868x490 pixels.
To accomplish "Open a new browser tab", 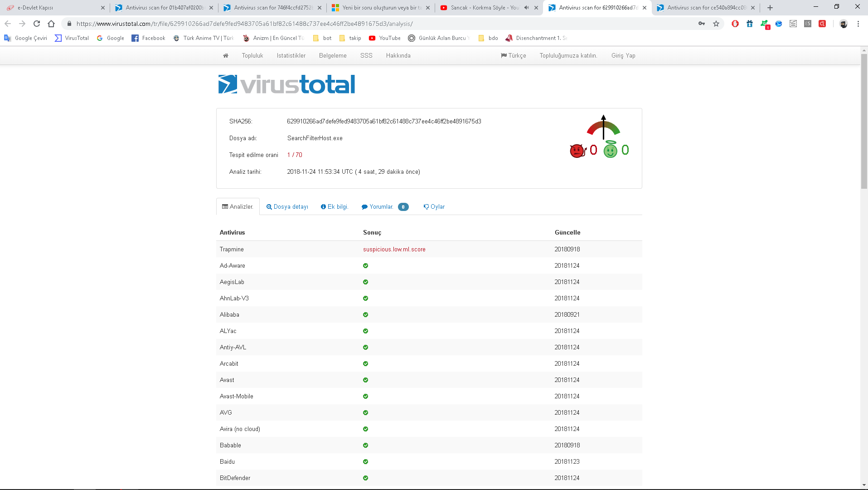I will click(770, 8).
